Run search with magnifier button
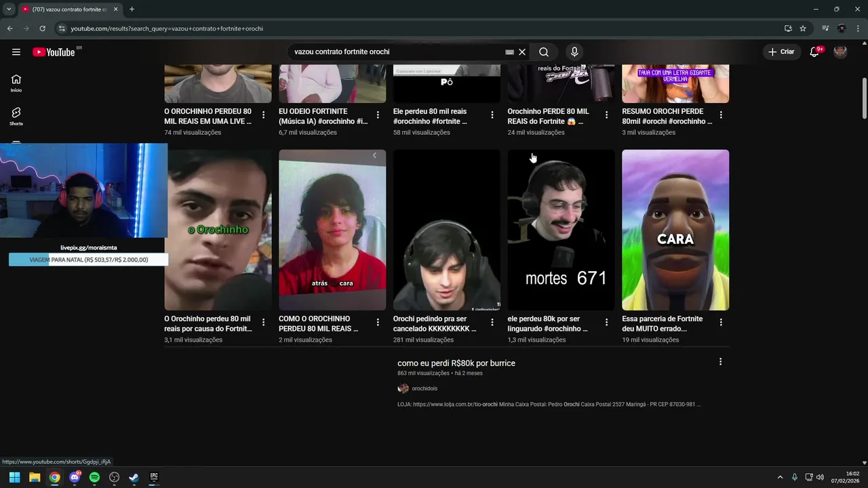The height and width of the screenshot is (488, 868). click(544, 52)
